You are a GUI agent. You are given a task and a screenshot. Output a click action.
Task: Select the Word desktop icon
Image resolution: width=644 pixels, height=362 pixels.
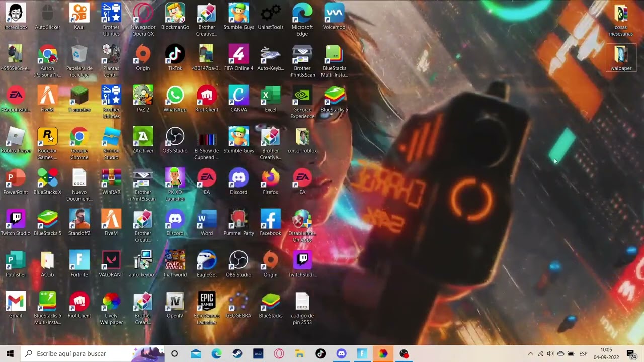point(206,223)
